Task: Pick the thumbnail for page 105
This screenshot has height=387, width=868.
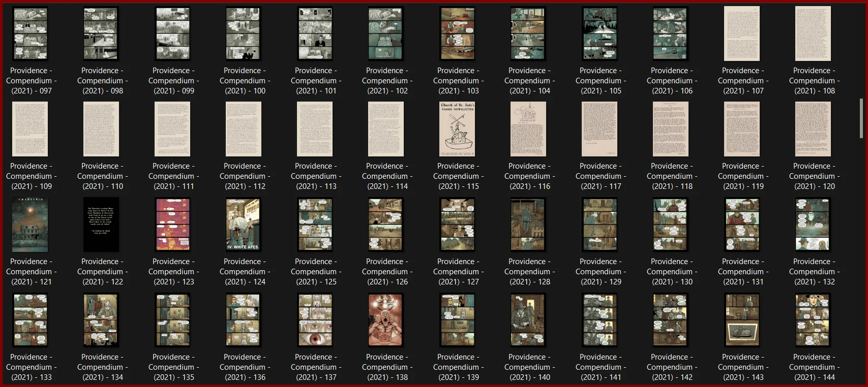Action: tap(600, 34)
